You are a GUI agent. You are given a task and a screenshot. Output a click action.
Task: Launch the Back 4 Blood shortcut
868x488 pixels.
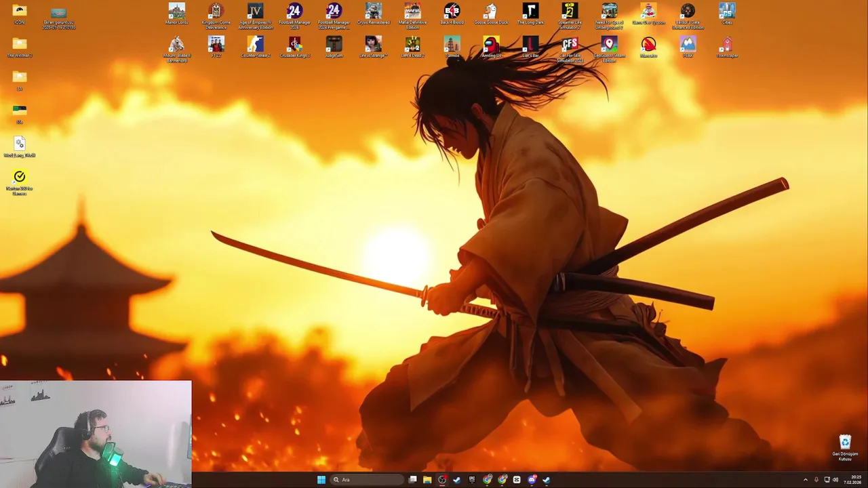(x=452, y=15)
